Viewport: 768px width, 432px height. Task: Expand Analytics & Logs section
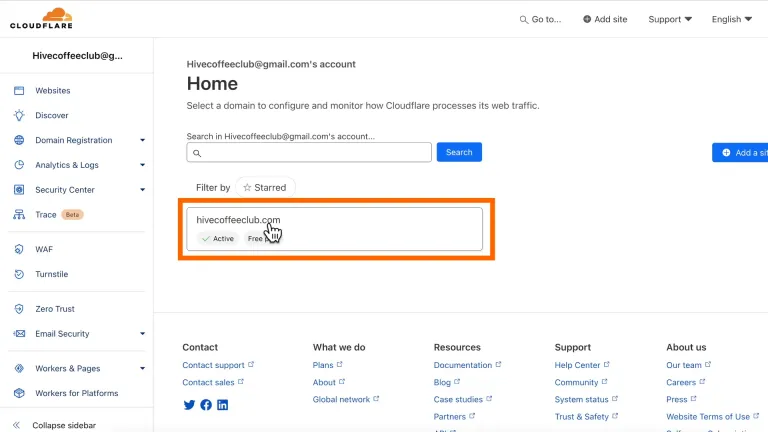tap(143, 165)
